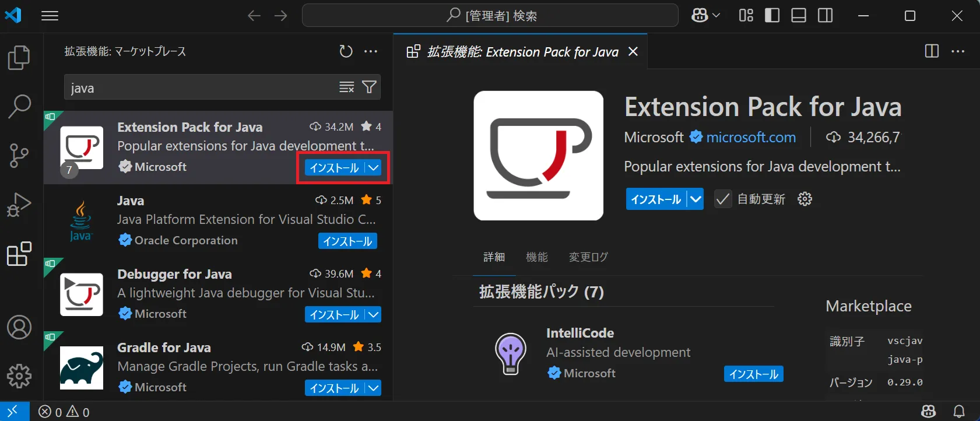Viewport: 980px width, 421px height.
Task: Click the Debugger for Java list icon
Action: 82,294
